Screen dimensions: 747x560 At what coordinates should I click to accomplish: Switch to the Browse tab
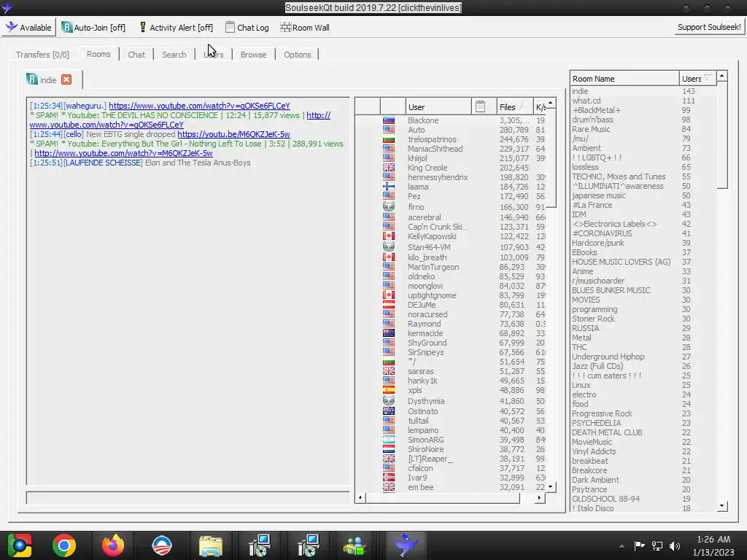point(253,54)
